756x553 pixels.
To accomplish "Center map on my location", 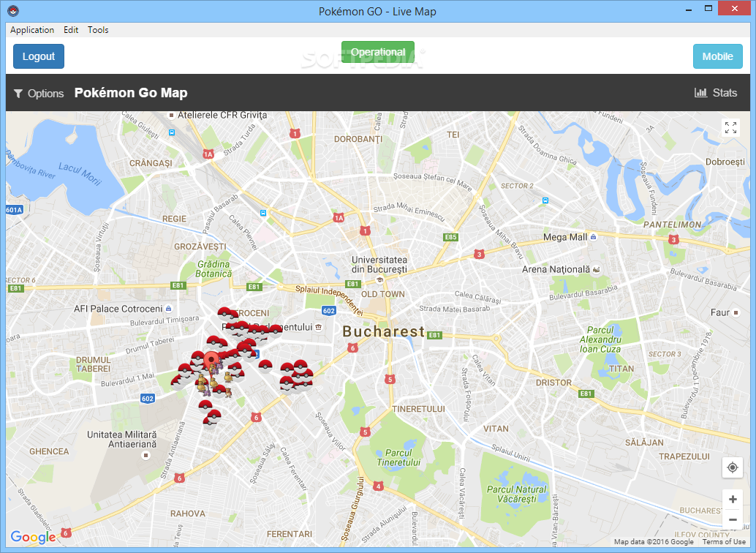I will (733, 467).
